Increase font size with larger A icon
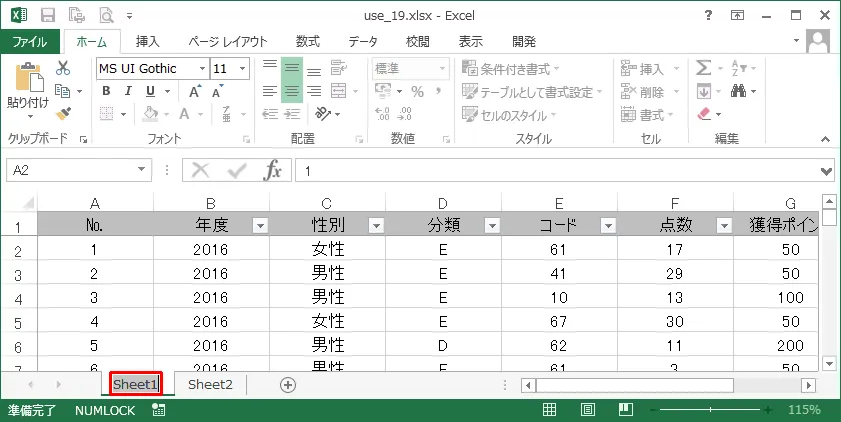 pos(195,91)
